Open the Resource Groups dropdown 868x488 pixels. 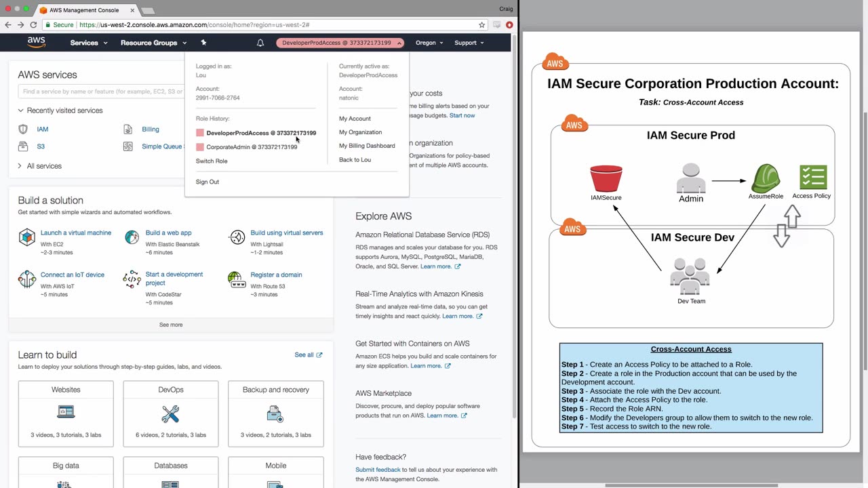tap(153, 43)
